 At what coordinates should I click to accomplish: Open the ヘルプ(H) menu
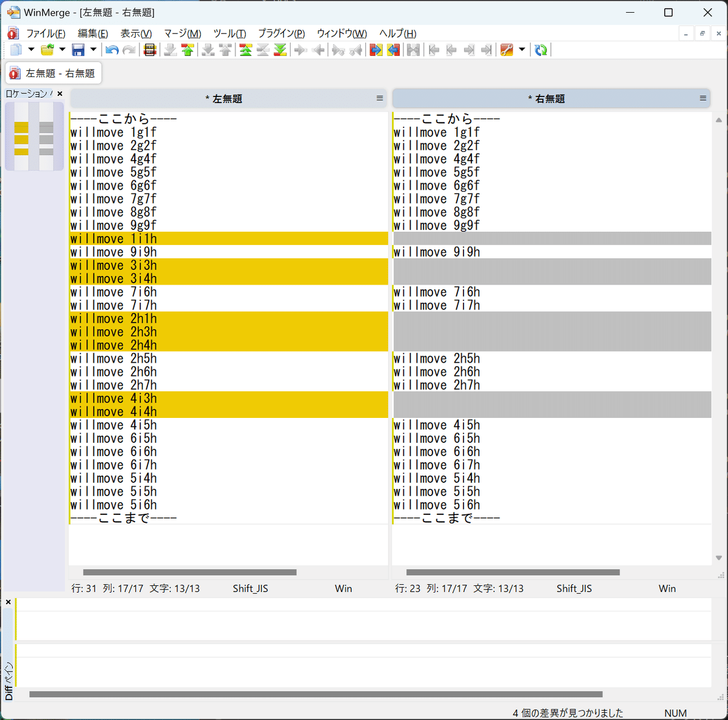coord(398,33)
